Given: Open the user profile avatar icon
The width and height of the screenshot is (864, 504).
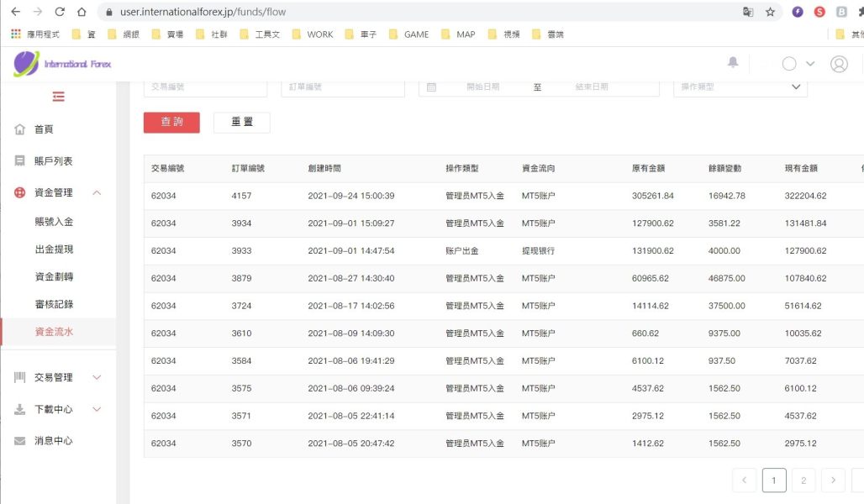Looking at the screenshot, I should pos(838,64).
